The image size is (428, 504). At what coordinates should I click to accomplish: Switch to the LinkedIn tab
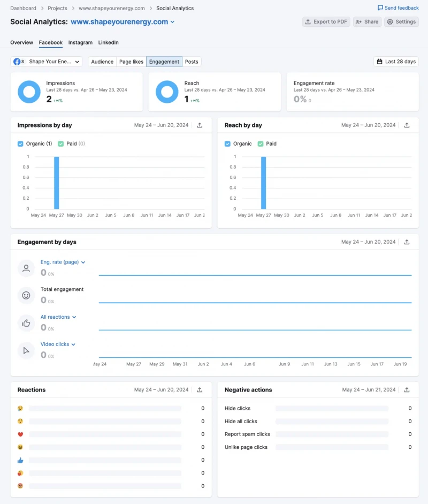point(108,42)
